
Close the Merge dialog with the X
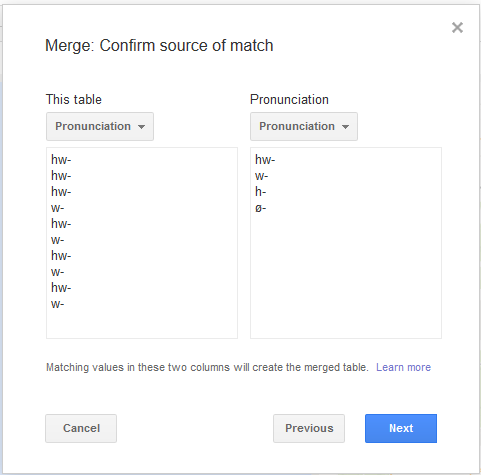coord(457,28)
